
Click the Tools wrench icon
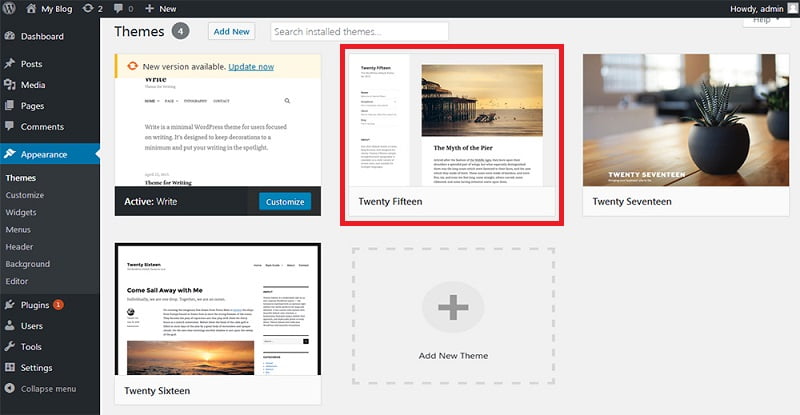[x=10, y=346]
